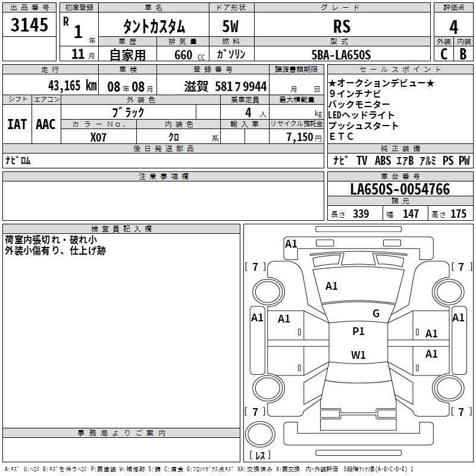This screenshot has width=476, height=476.
Task: Click the ★オークションデビュー★ sales point
Action: (x=381, y=83)
